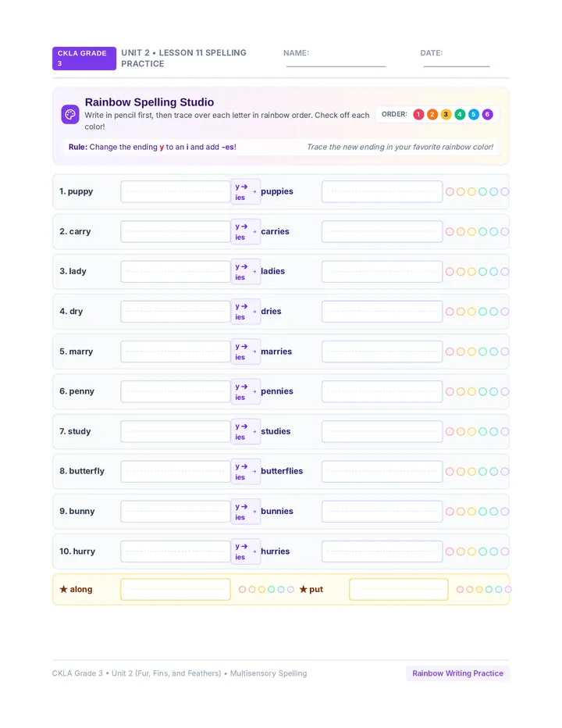Viewport: 562px width, 728px height.
Task: Click the writing box after pennies
Action: coord(382,391)
